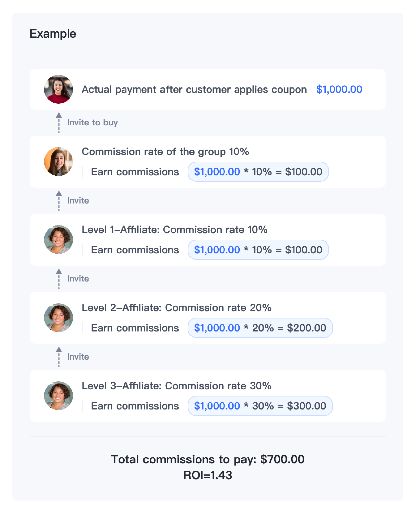Click the arrow above Level 3-Affiliate card
This screenshot has width=420, height=514.
(59, 357)
